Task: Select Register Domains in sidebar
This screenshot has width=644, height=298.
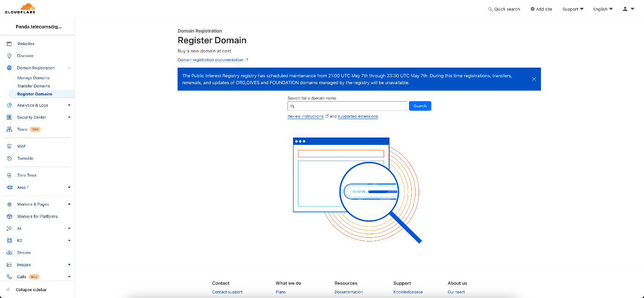Action: pos(41,94)
